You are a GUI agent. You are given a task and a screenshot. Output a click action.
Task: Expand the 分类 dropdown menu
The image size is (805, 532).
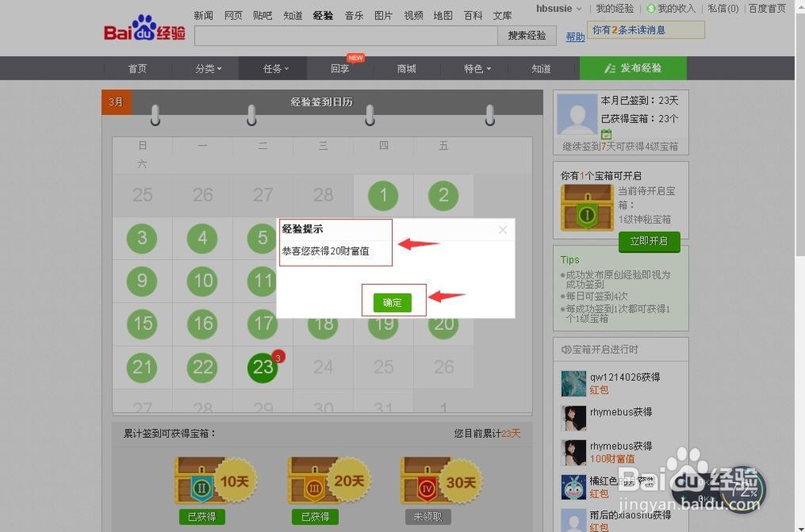208,68
